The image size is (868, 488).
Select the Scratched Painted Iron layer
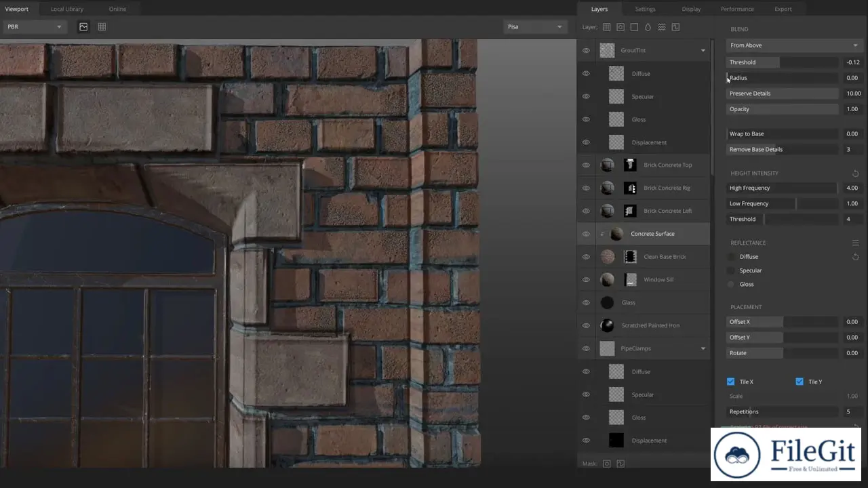coord(644,325)
